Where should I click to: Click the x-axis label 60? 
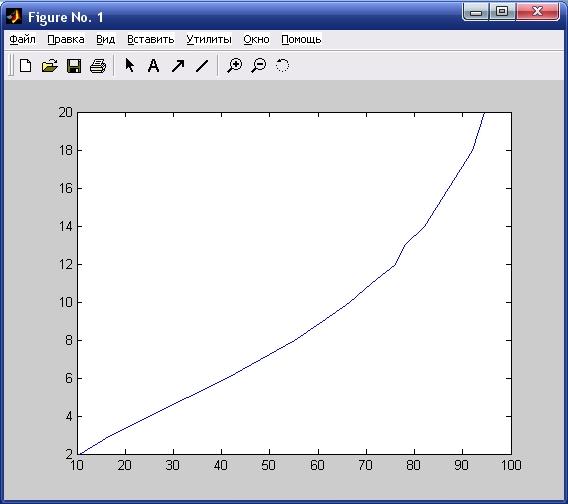(x=317, y=465)
